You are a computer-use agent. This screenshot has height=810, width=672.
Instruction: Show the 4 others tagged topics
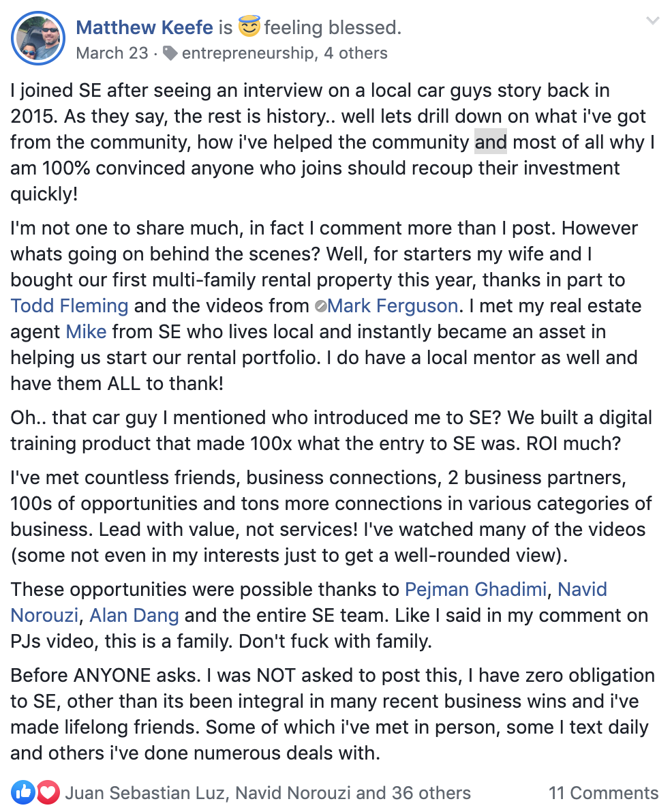click(x=356, y=52)
